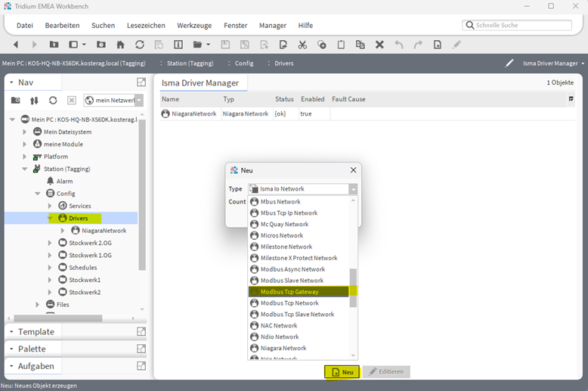Click the undo toolbar icon

pyautogui.click(x=399, y=45)
